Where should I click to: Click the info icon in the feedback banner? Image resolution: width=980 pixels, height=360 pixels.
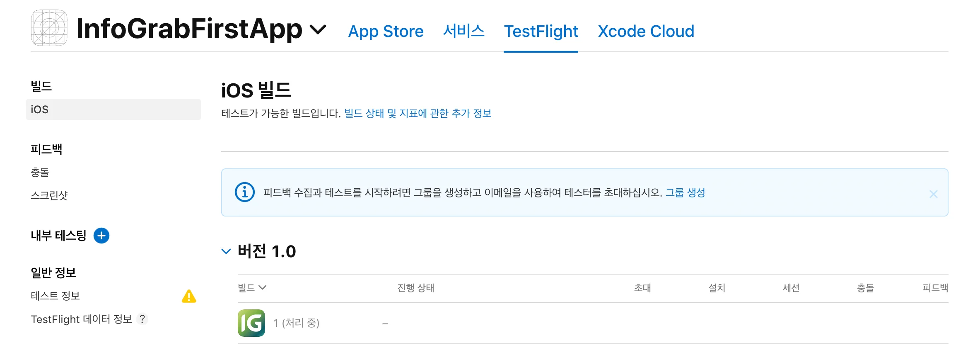[x=244, y=192]
